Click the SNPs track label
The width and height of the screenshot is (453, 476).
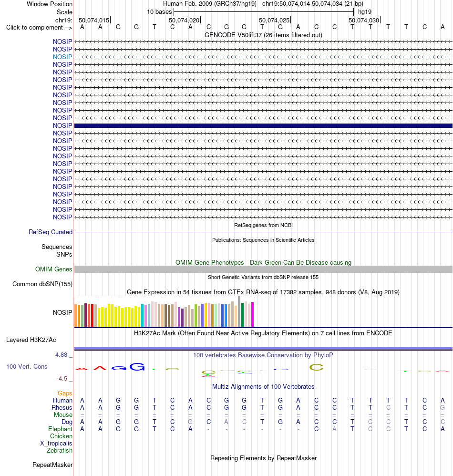pos(64,254)
